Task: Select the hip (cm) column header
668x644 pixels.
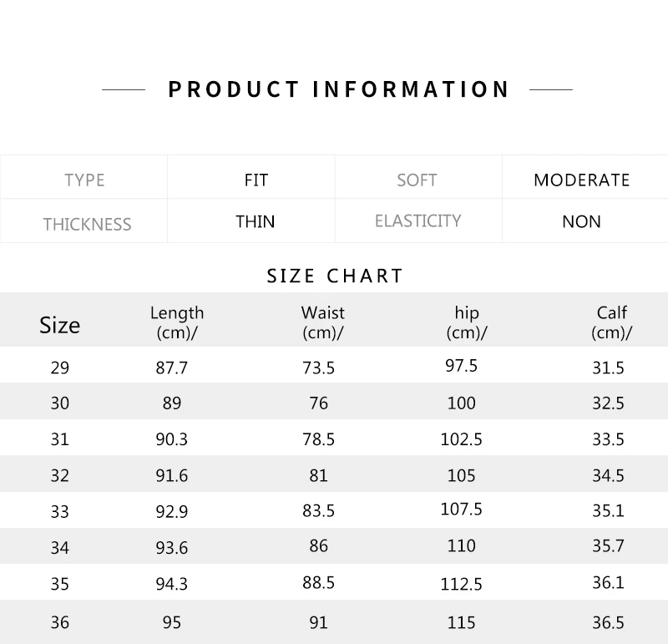Action: (467, 322)
